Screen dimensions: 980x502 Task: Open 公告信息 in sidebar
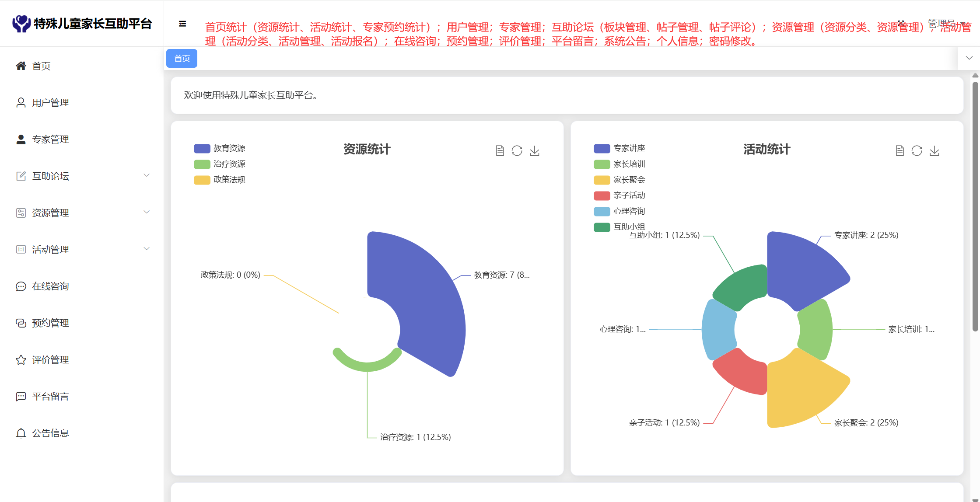(x=50, y=433)
